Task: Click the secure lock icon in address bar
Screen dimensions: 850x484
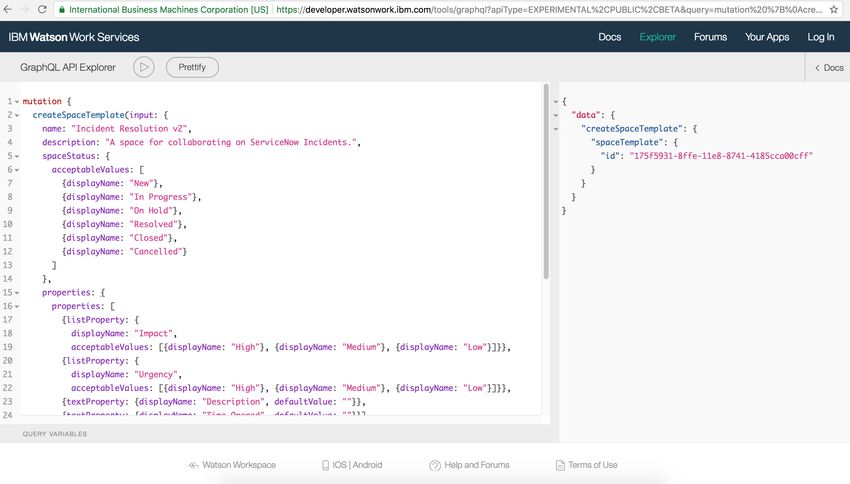Action: (x=62, y=10)
